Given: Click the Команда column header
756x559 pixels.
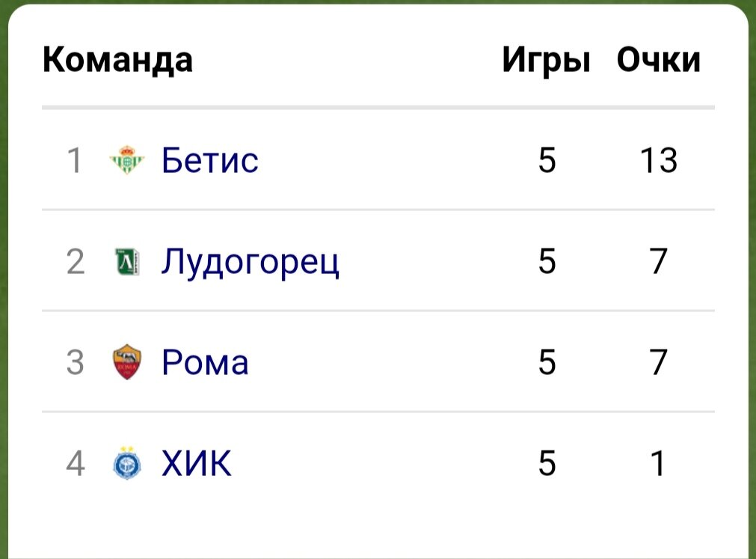Looking at the screenshot, I should point(117,60).
